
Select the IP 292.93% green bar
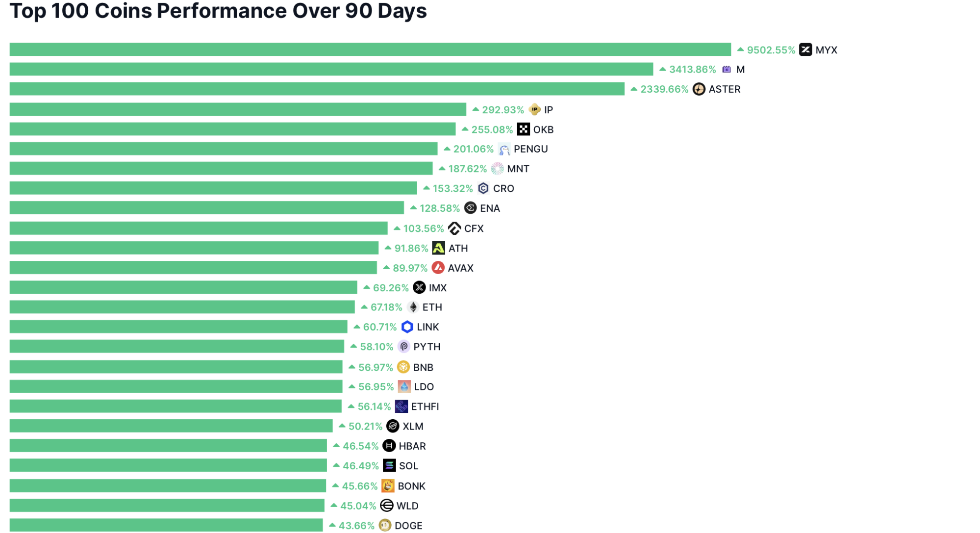238,109
